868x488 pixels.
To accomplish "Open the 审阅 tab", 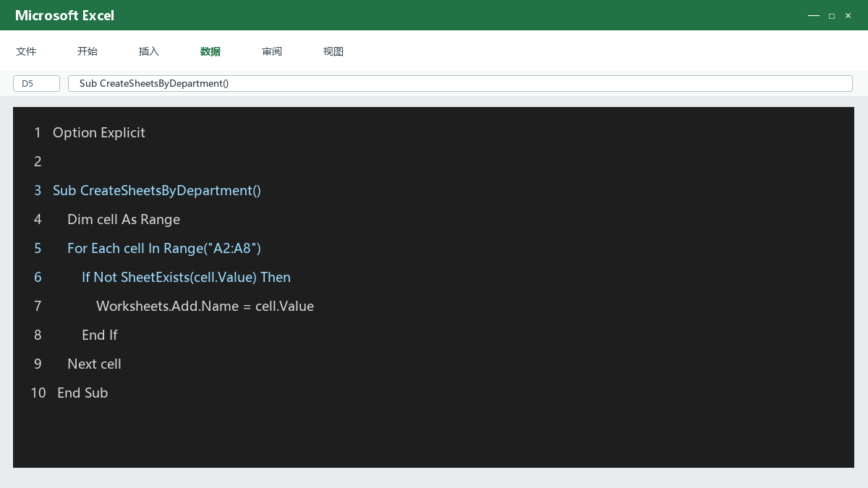I will pos(272,51).
